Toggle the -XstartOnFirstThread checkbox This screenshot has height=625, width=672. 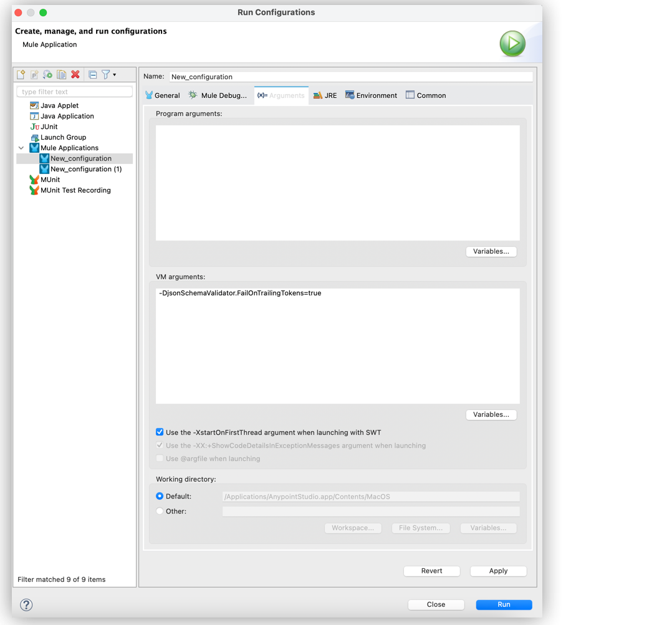(160, 432)
